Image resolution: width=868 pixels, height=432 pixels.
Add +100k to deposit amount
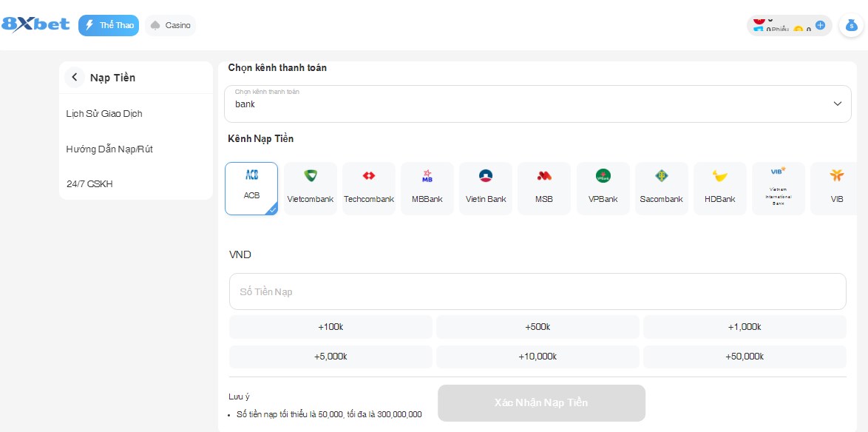[x=330, y=327]
